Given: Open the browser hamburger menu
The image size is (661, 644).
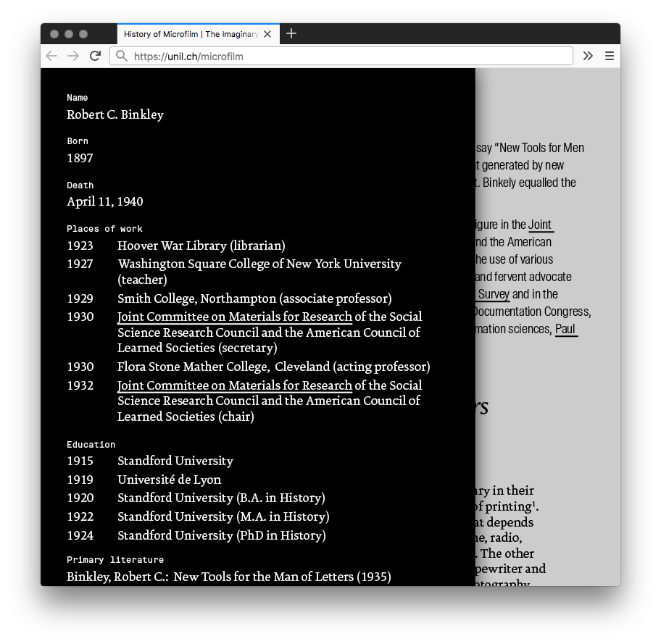Looking at the screenshot, I should point(610,56).
